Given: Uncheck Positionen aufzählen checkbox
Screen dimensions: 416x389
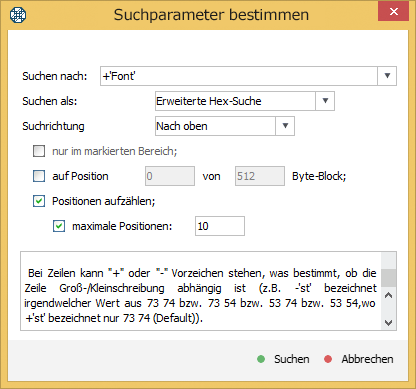Looking at the screenshot, I should point(39,201).
